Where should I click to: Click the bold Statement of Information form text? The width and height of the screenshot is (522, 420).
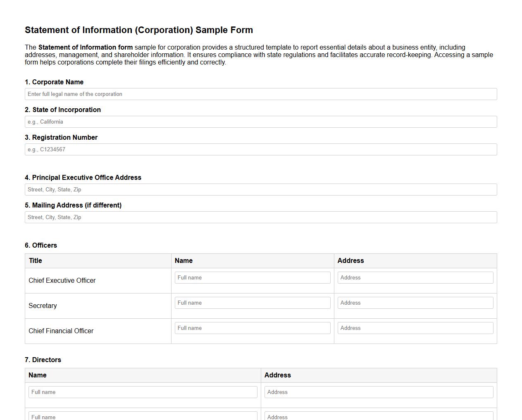[85, 47]
